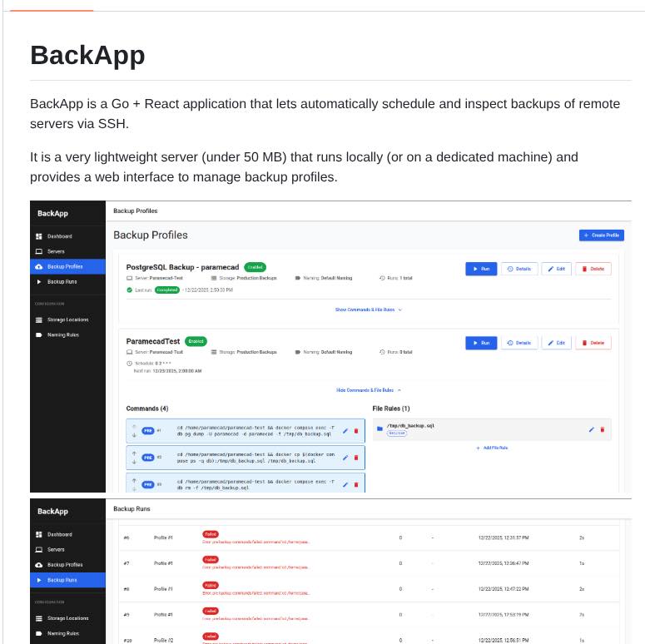Screen dimensions: 645x644
Task: Click the Add File Rule link
Action: [x=492, y=448]
